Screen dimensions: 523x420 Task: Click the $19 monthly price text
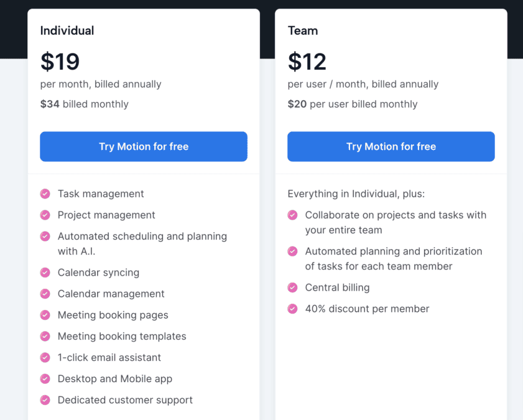pos(60,62)
